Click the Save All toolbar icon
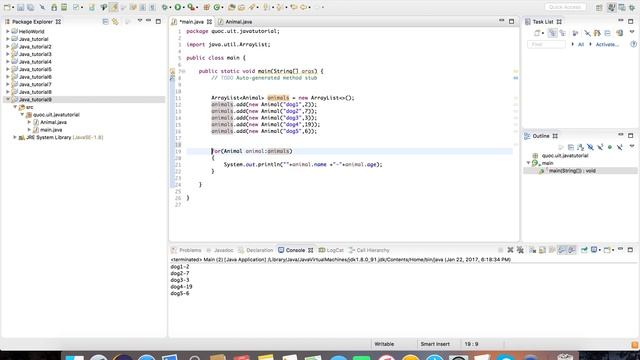 (x=31, y=7)
